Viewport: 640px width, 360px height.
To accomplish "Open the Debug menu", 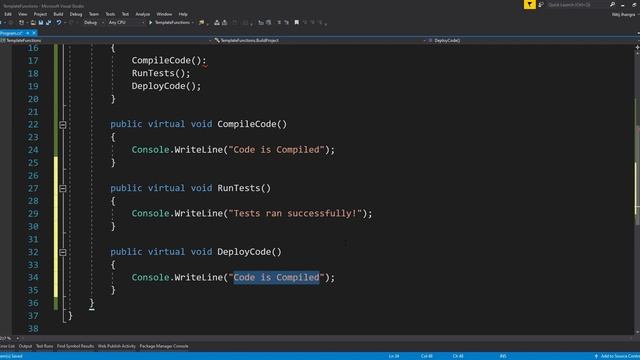I will (76, 14).
